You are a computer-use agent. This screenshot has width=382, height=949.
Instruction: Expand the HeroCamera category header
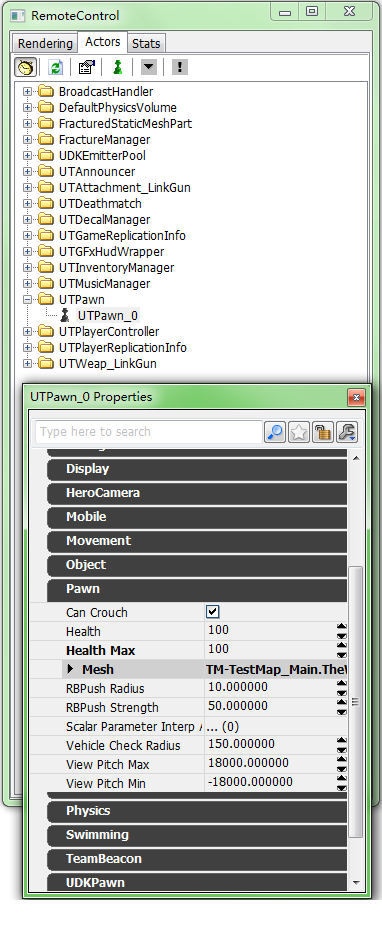[x=197, y=493]
